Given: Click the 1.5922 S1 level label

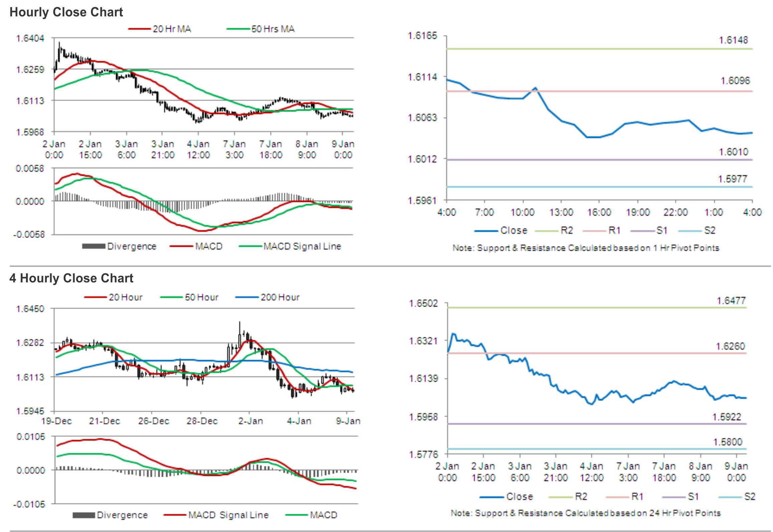Looking at the screenshot, I should click(727, 417).
